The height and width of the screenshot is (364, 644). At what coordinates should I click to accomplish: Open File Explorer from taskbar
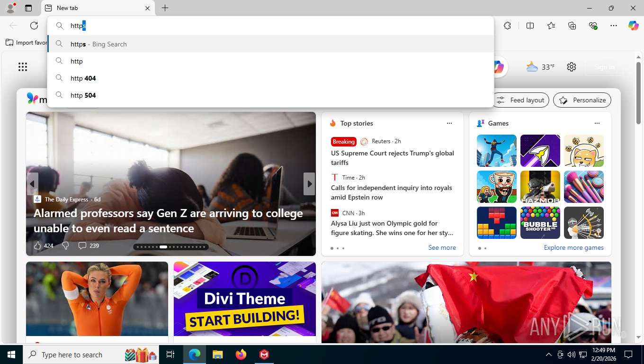(218, 355)
